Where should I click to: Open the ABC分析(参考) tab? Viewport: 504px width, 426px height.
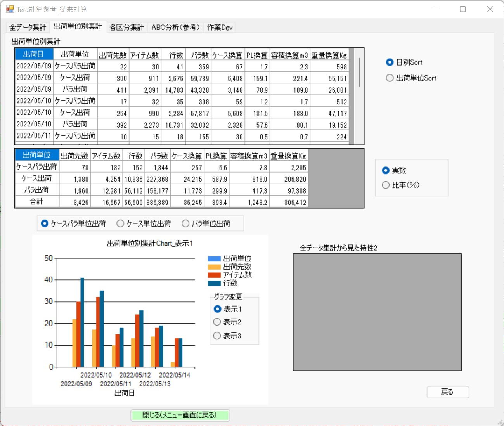175,27
